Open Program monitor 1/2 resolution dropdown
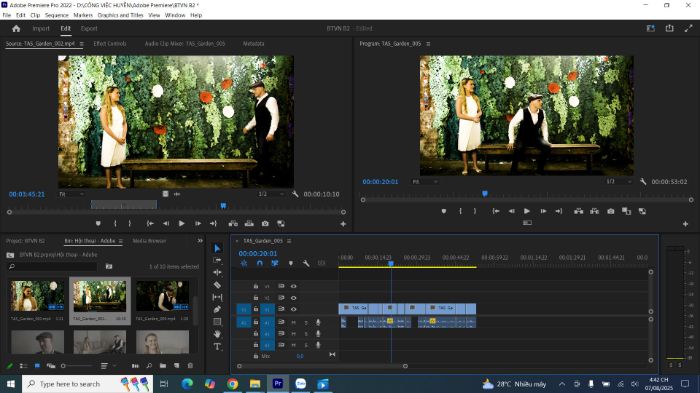Image resolution: width=700 pixels, height=393 pixels. pos(619,182)
